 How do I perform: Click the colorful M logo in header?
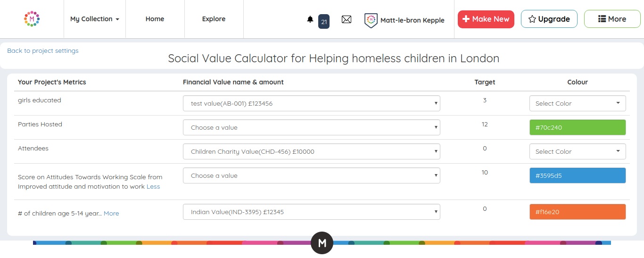tap(32, 19)
